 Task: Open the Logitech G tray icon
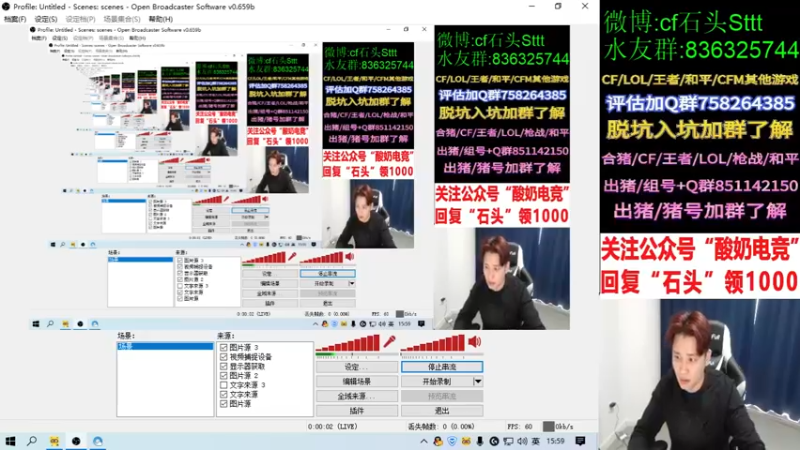click(494, 441)
